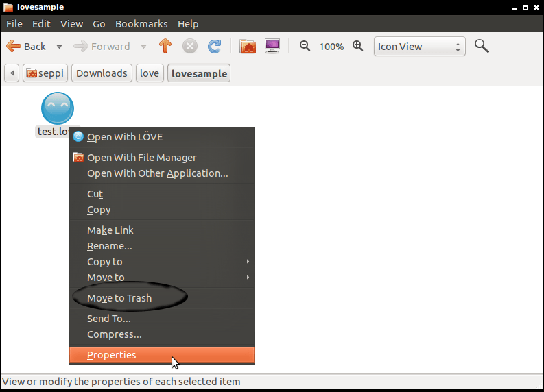Viewport: 544px width, 392px height.
Task: Click the Back button
Action: click(x=27, y=47)
